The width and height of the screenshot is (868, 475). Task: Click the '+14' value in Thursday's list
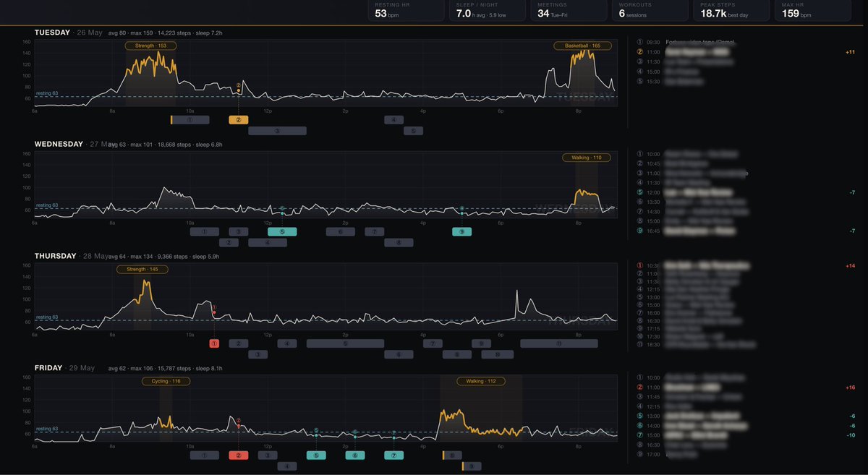(850, 266)
